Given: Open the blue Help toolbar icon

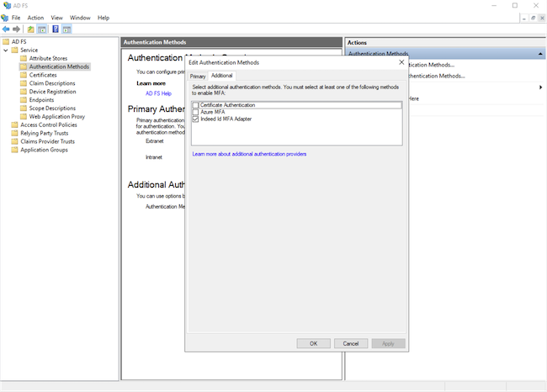Looking at the screenshot, I should (x=56, y=29).
